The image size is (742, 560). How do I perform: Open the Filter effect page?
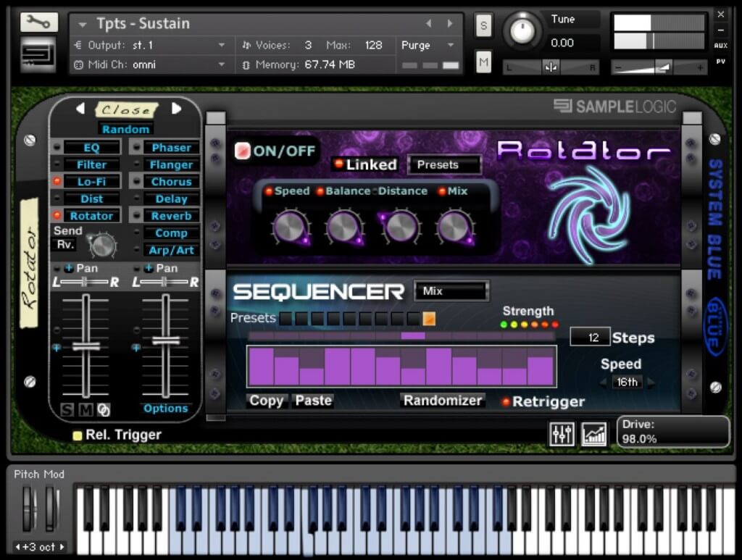pyautogui.click(x=91, y=164)
